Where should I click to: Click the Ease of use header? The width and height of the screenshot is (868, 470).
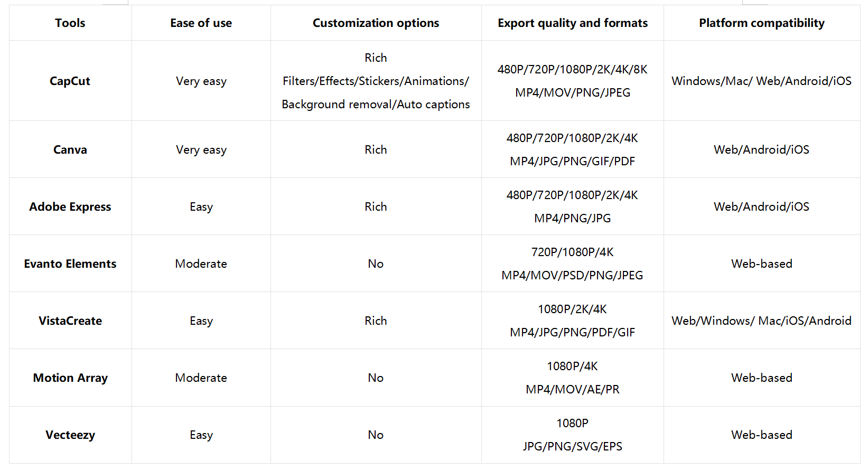(x=201, y=23)
